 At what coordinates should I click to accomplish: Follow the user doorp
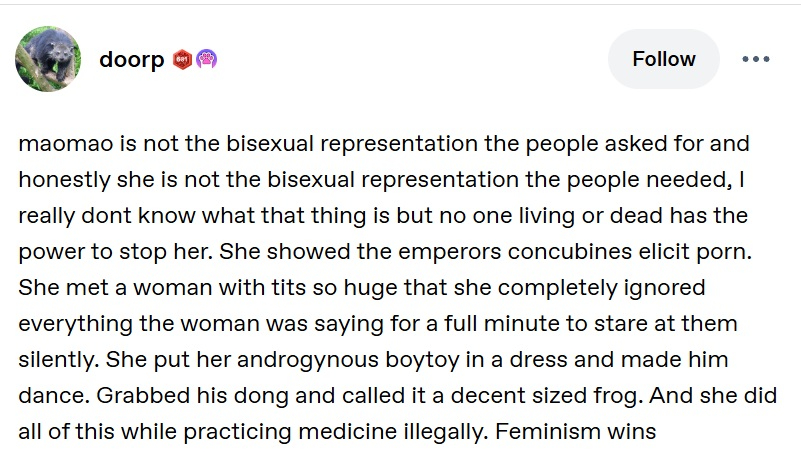pyautogui.click(x=663, y=59)
